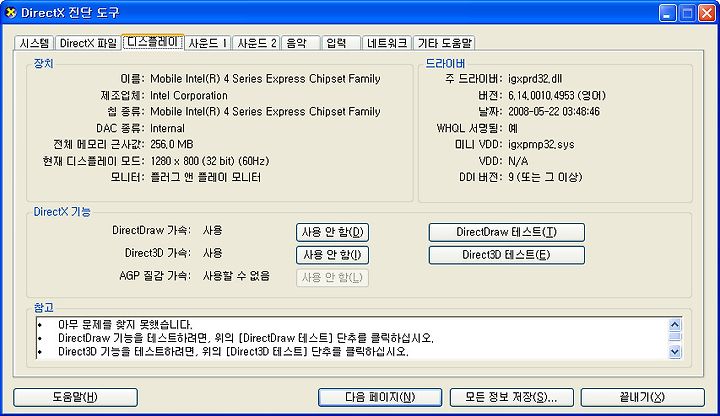Switch to the 음악 tab
Image resolution: width=720 pixels, height=416 pixels.
tap(300, 43)
